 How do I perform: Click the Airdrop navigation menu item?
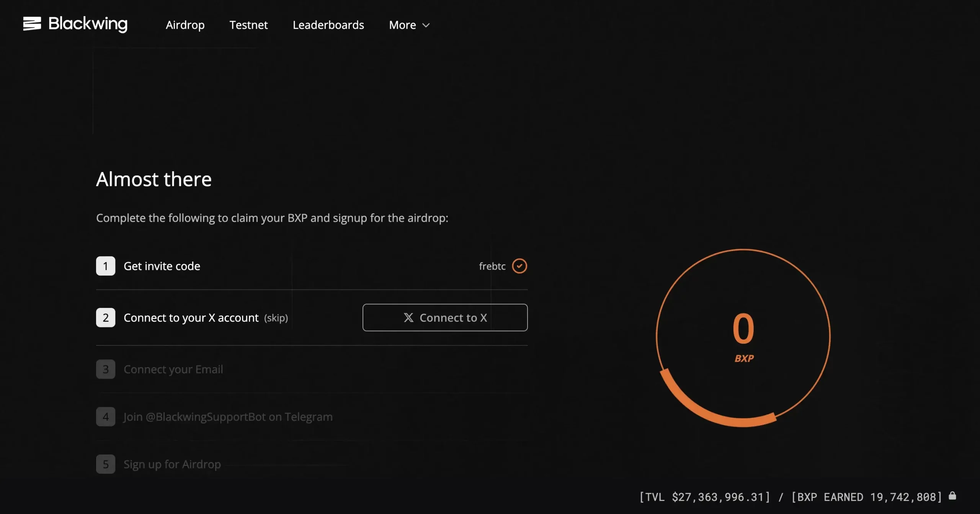pos(185,23)
